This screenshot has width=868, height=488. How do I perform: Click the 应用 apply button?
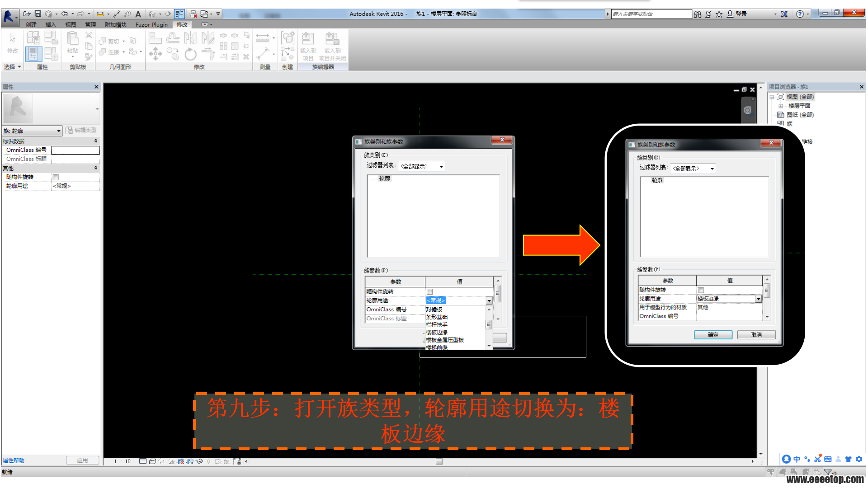click(82, 460)
